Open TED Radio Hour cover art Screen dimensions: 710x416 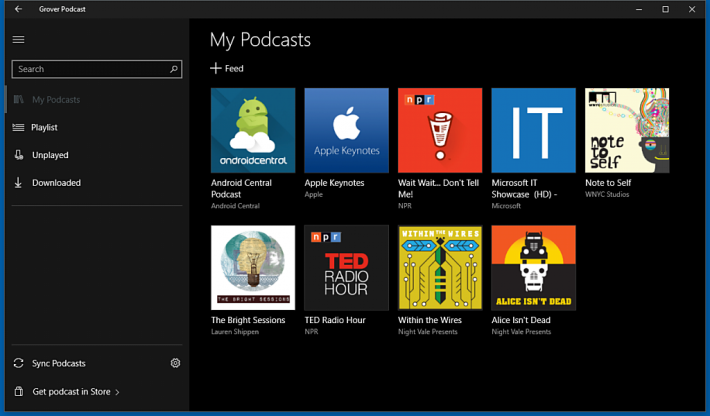346,268
